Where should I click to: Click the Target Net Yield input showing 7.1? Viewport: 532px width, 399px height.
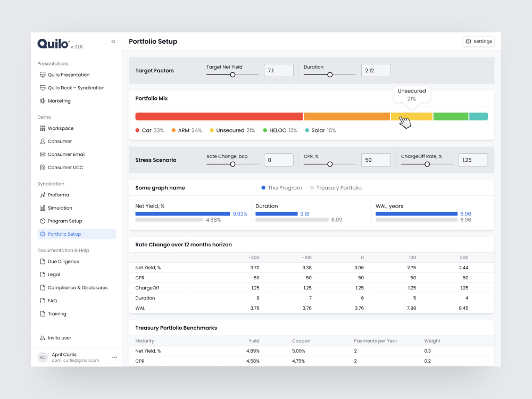(x=279, y=71)
